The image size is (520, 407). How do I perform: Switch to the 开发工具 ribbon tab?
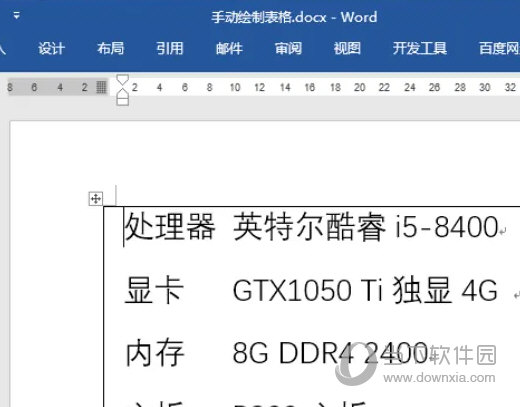tap(419, 49)
